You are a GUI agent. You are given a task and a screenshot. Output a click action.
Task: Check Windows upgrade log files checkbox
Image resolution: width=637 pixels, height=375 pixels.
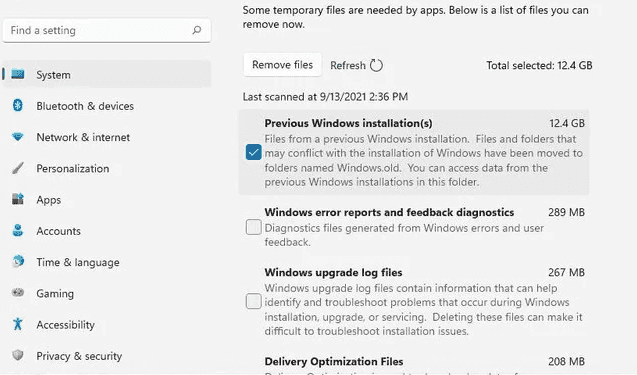[x=254, y=301]
